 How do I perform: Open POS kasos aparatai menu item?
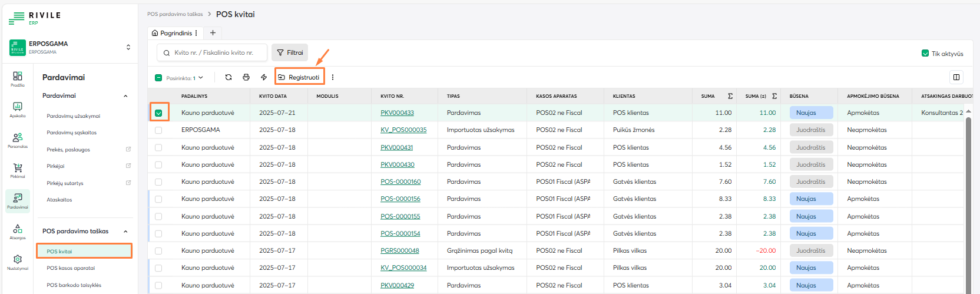coord(71,268)
